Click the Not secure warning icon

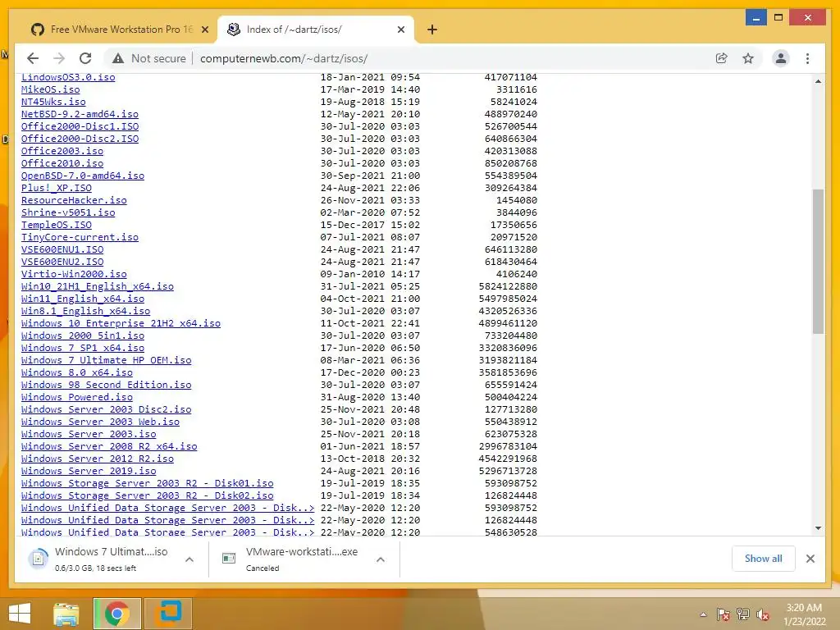[x=118, y=58]
